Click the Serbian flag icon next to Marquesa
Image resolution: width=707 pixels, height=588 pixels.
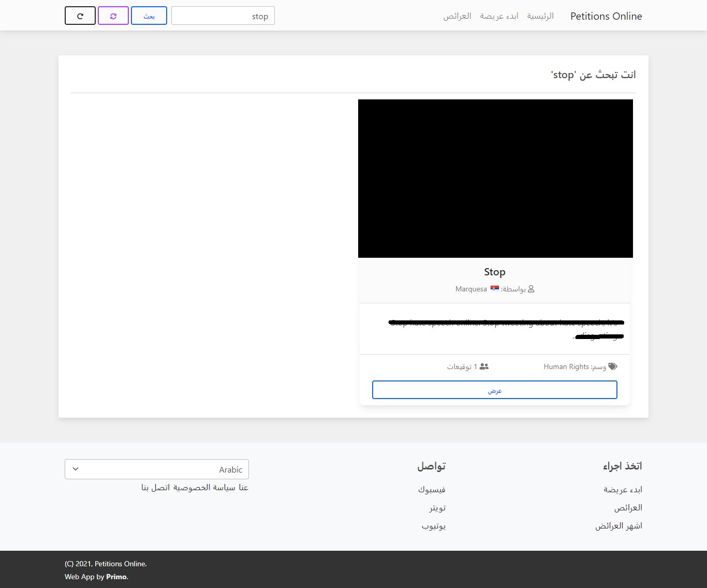(495, 288)
